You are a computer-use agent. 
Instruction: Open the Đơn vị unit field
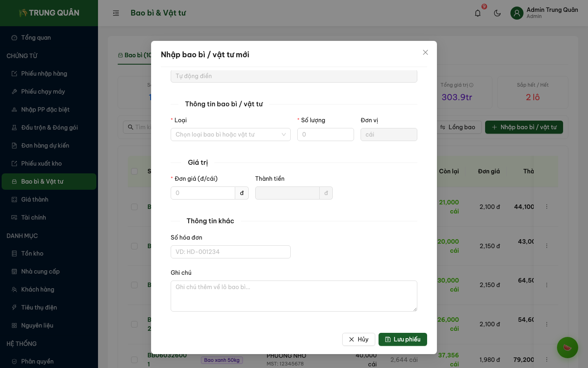click(x=389, y=135)
